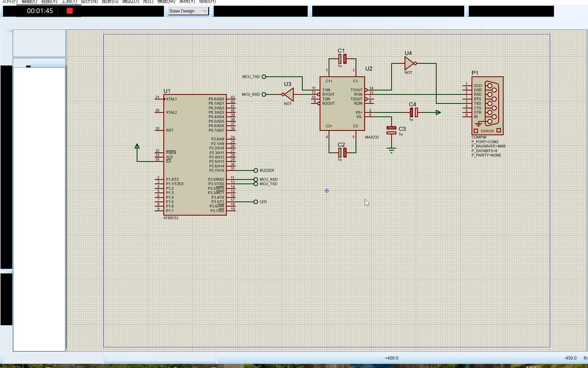Click the LED terminal on P3.5
Screen dimensions: 588x368
tap(256, 202)
